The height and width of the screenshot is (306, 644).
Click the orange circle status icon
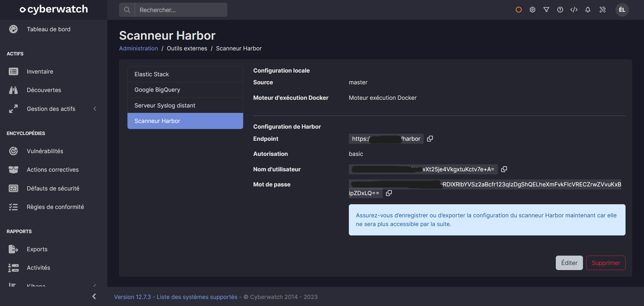coord(519,10)
